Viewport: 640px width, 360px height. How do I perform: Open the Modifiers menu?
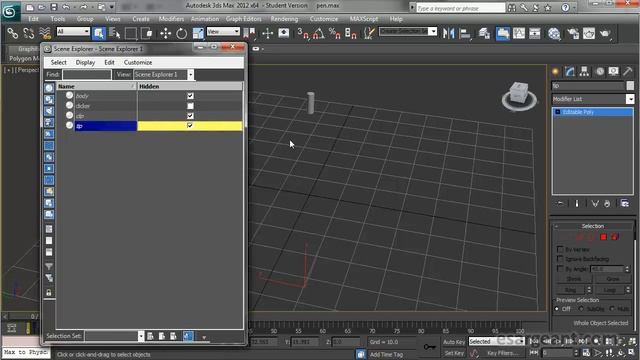click(171, 19)
